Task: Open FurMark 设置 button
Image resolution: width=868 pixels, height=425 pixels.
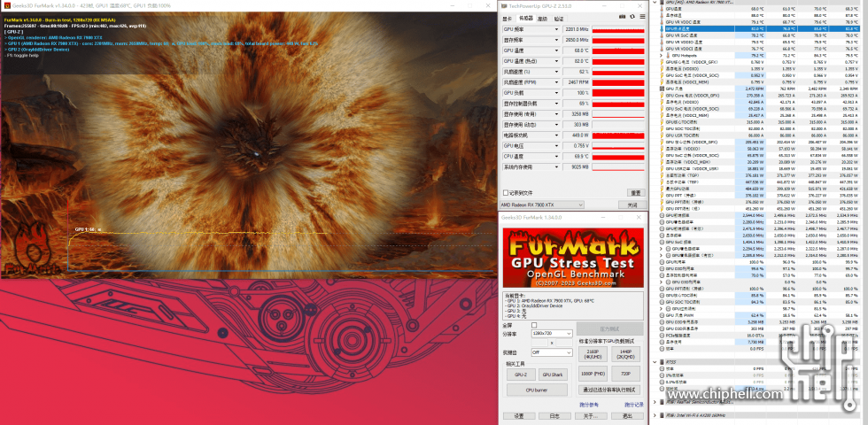Action: (x=519, y=416)
